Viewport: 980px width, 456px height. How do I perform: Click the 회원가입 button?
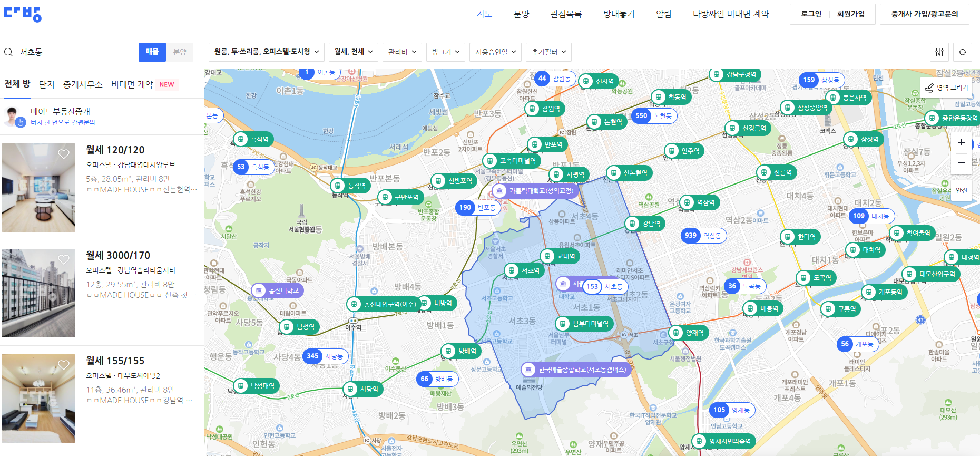[850, 14]
